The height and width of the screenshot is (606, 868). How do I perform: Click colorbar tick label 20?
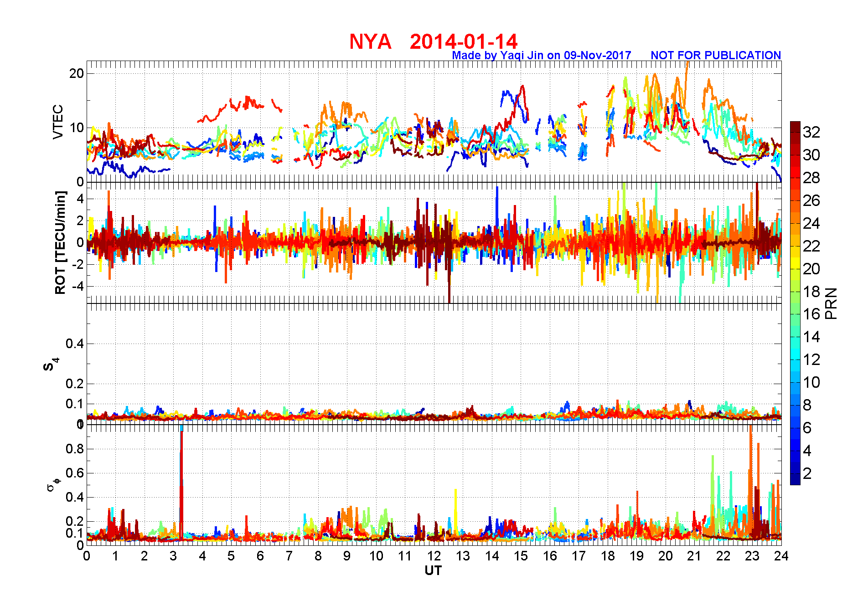(811, 269)
